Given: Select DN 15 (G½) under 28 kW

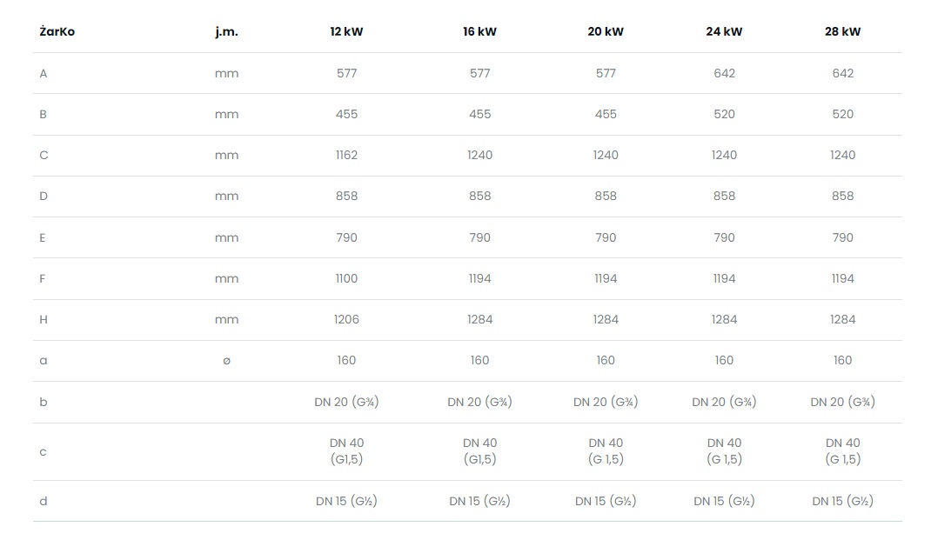Looking at the screenshot, I should tap(842, 501).
